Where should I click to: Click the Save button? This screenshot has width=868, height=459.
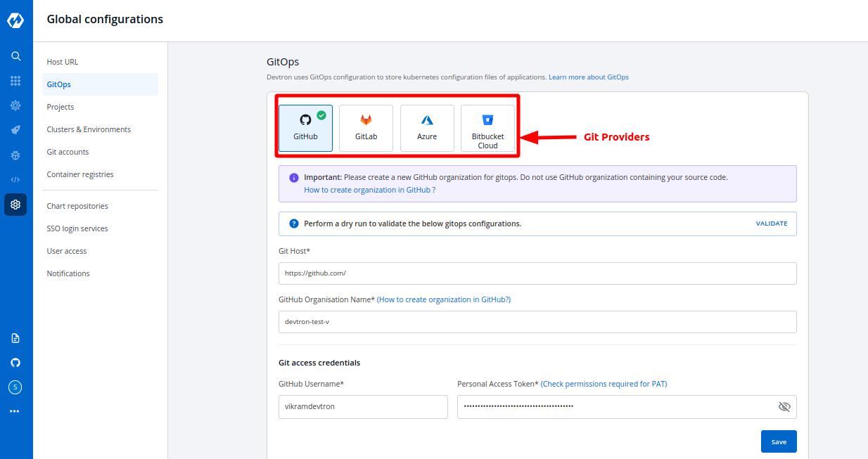tap(779, 441)
